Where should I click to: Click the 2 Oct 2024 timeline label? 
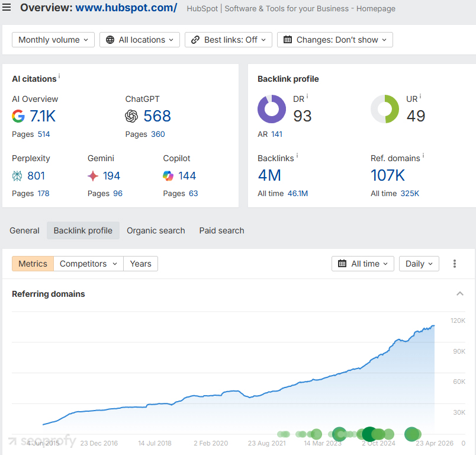click(x=378, y=443)
